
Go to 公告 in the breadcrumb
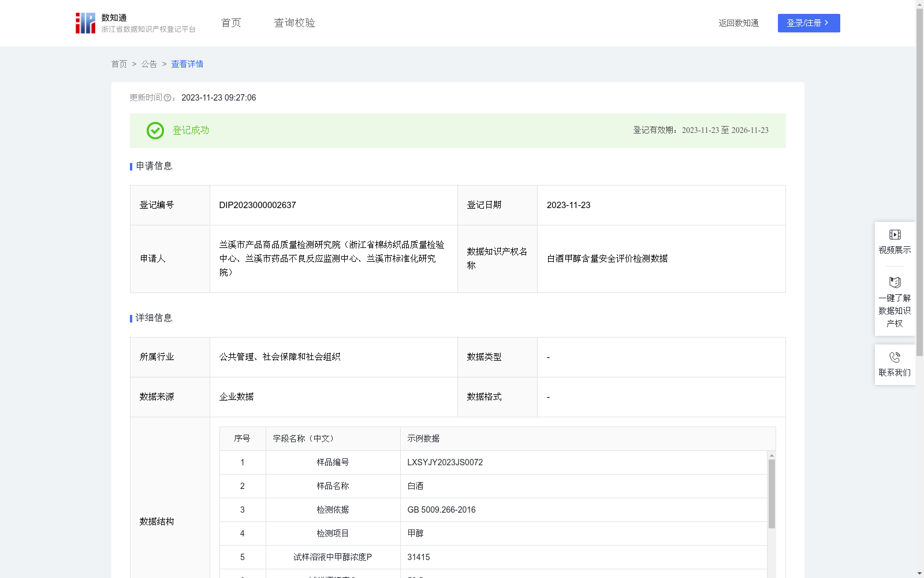pyautogui.click(x=149, y=64)
